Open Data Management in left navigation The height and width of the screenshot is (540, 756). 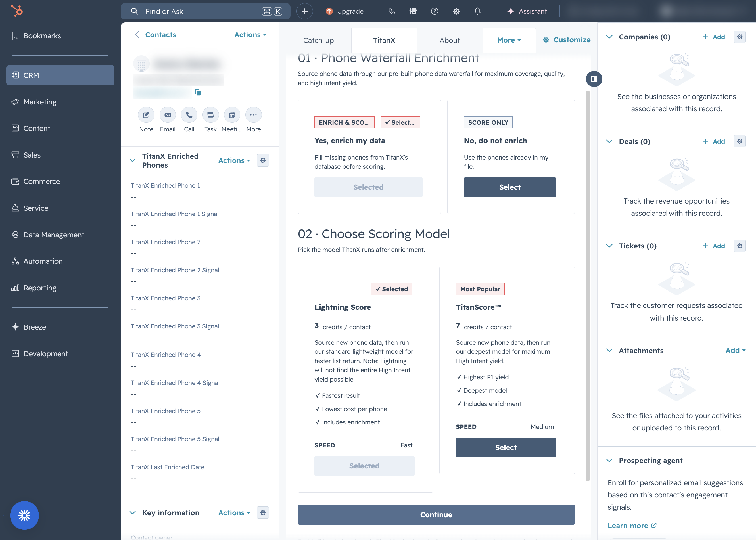(60, 235)
